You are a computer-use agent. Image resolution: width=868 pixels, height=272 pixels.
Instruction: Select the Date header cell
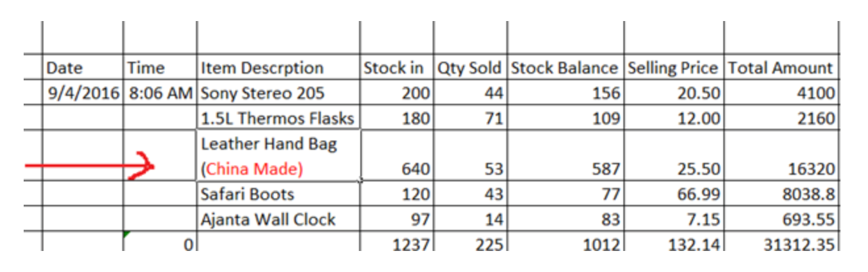(83, 68)
